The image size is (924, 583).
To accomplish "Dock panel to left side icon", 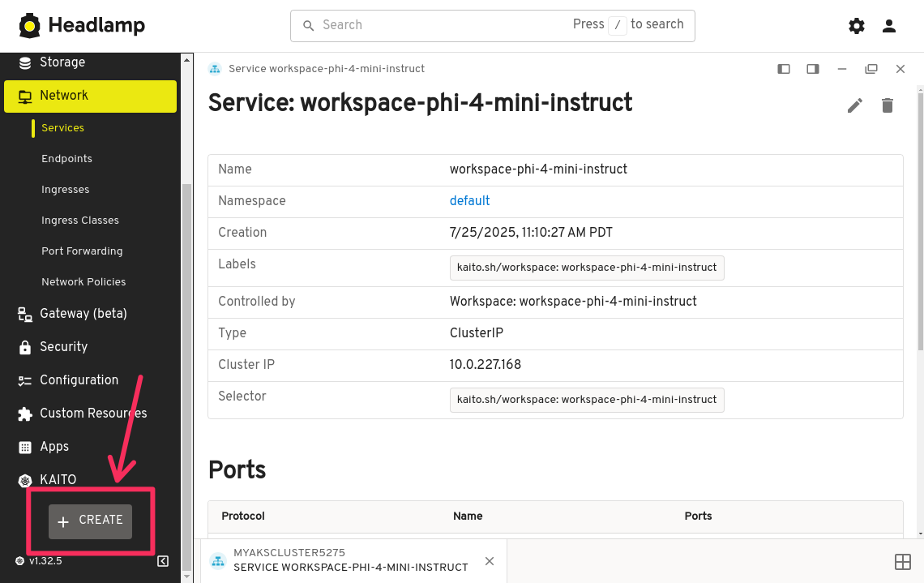I will click(x=784, y=69).
